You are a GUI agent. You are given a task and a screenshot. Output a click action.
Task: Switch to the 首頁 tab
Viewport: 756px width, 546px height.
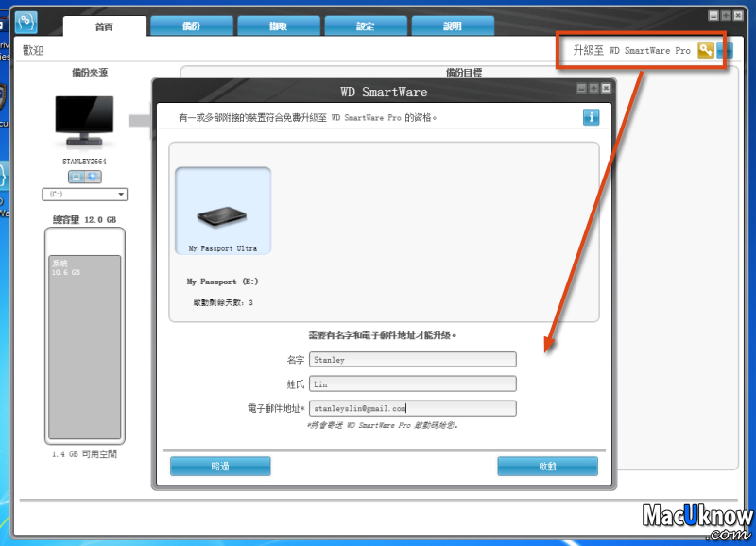click(104, 26)
